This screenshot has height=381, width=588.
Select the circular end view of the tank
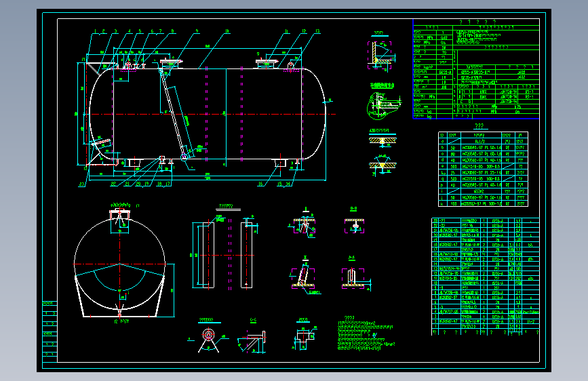[x=119, y=264]
